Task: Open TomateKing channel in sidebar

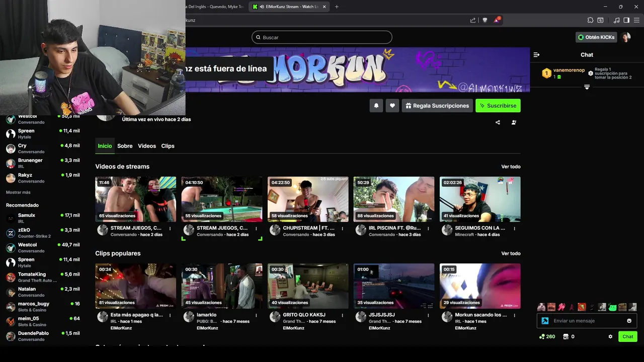Action: [x=43, y=277]
